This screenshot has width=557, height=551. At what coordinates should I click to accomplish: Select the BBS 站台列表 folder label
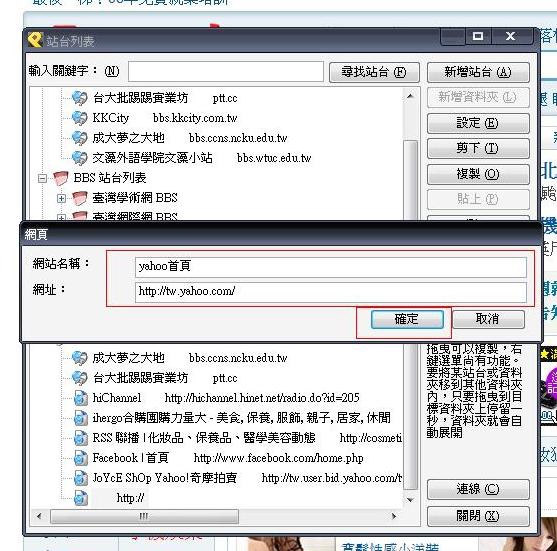click(110, 178)
